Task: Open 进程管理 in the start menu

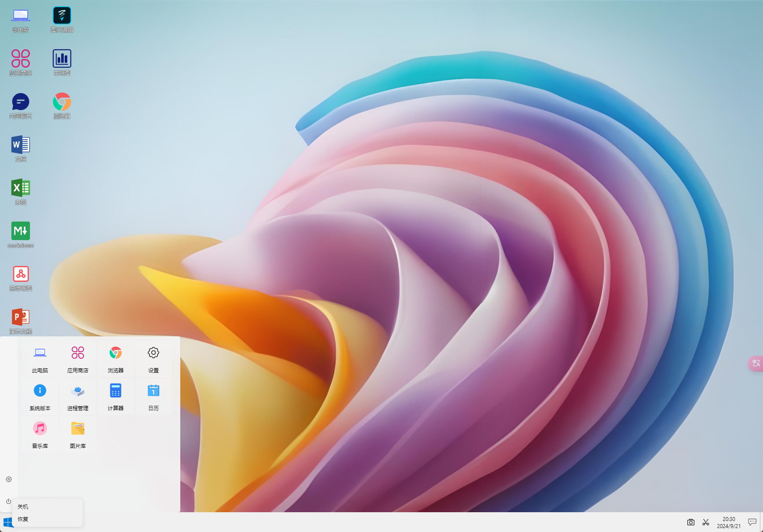Action: (x=78, y=397)
